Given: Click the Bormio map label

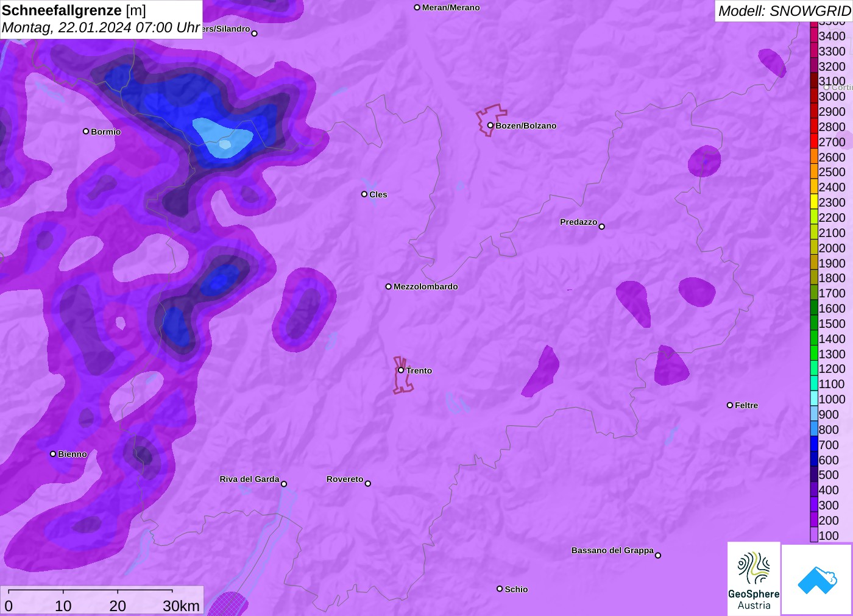Looking at the screenshot, I should click(106, 132).
